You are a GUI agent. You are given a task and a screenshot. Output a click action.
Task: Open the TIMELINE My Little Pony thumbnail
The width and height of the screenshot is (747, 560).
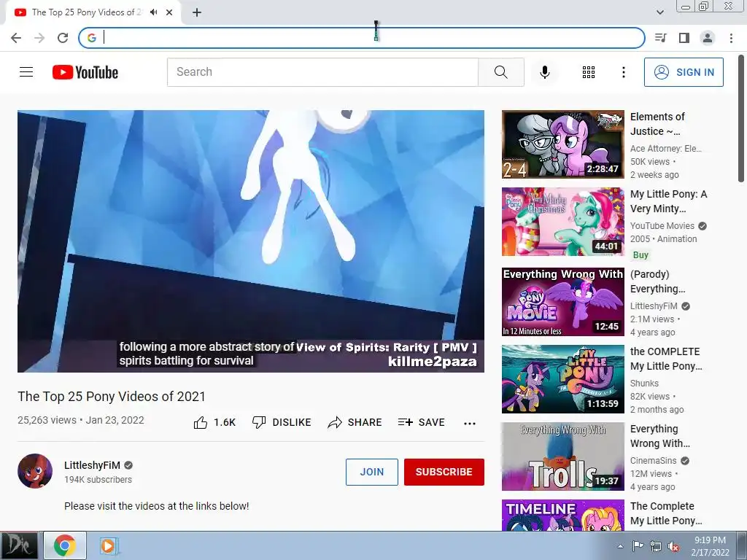[562, 515]
